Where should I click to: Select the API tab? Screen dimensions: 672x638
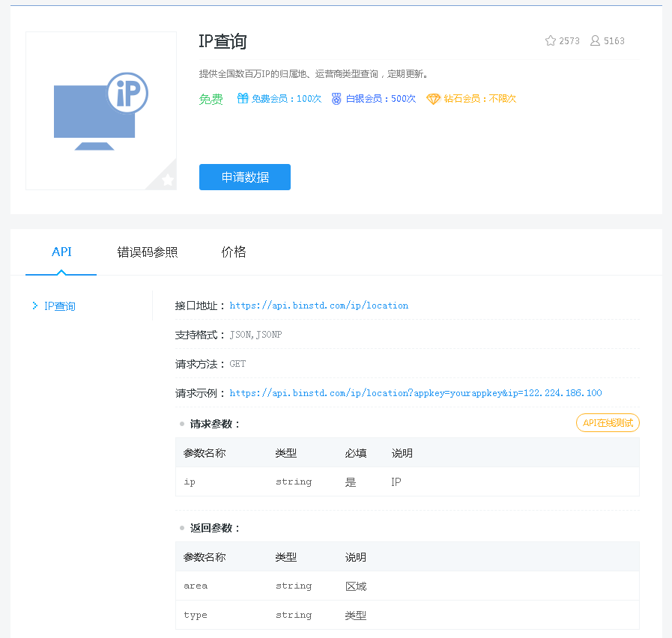point(61,252)
